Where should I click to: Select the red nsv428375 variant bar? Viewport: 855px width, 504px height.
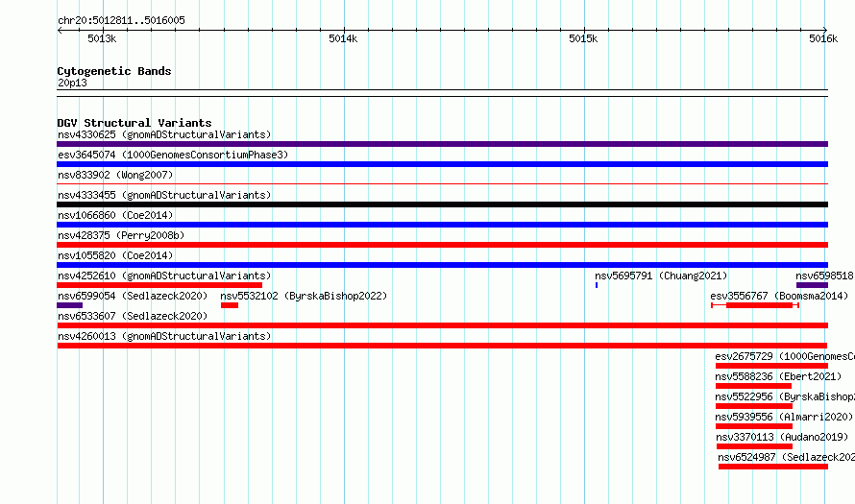click(x=442, y=245)
